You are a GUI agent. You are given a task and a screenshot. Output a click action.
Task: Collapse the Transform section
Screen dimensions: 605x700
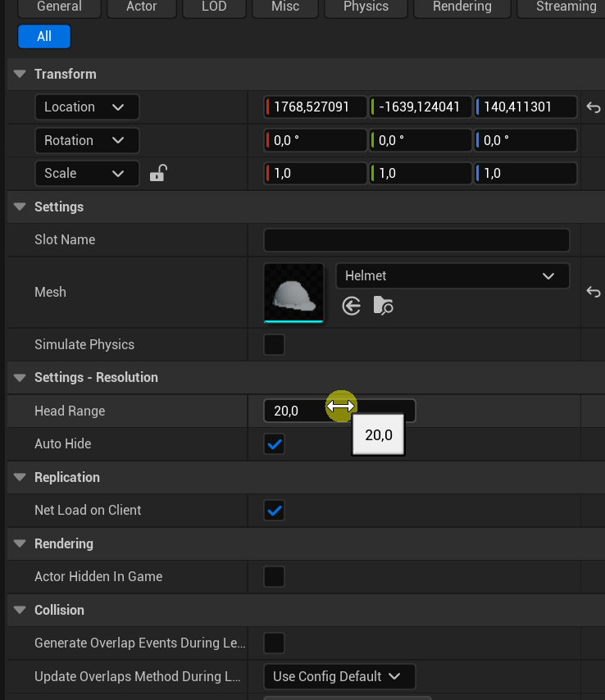(20, 74)
